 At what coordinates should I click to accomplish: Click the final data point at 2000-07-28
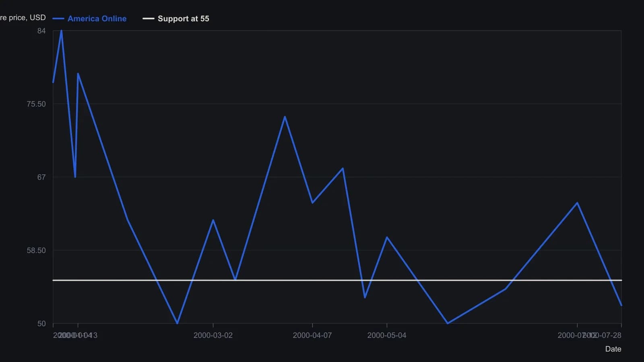[621, 306]
